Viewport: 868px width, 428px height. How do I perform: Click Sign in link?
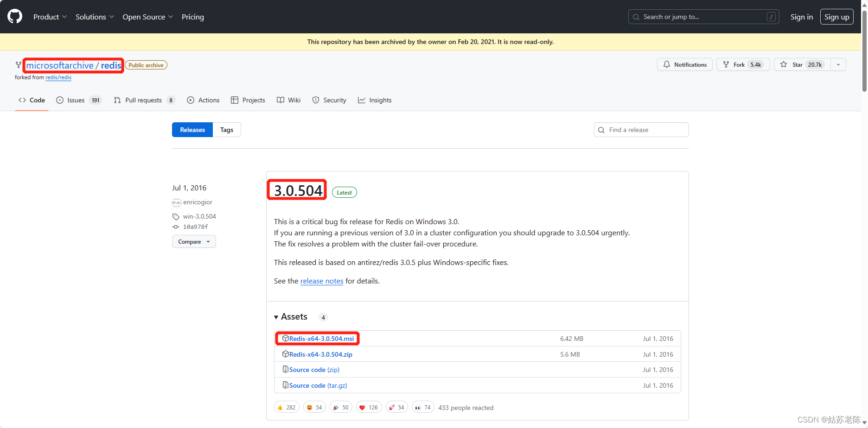[x=802, y=17]
